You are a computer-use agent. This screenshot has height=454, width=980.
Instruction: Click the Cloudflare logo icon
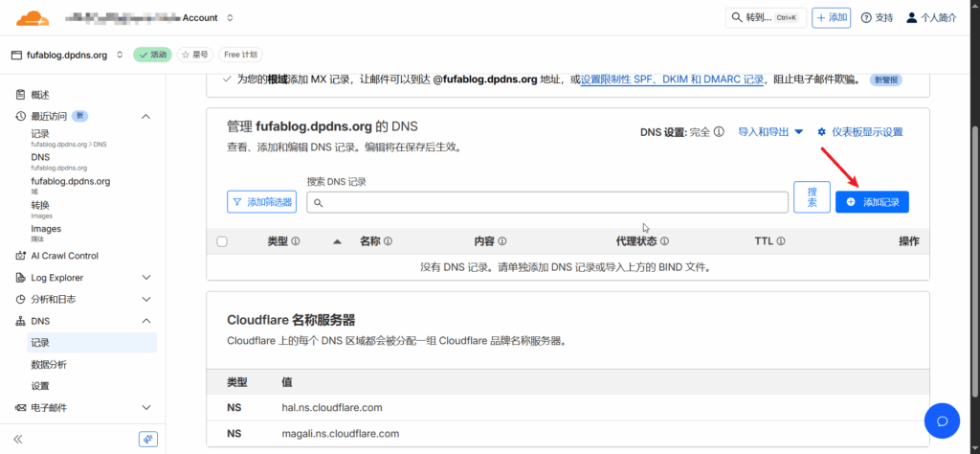(x=33, y=17)
